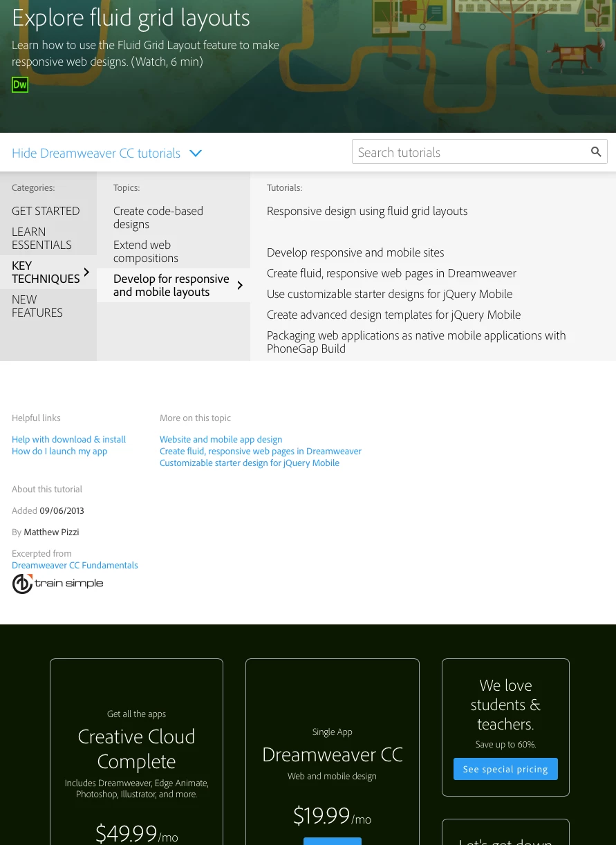Open Responsive design using fluid grid layouts
This screenshot has width=616, height=845.
pyautogui.click(x=367, y=211)
